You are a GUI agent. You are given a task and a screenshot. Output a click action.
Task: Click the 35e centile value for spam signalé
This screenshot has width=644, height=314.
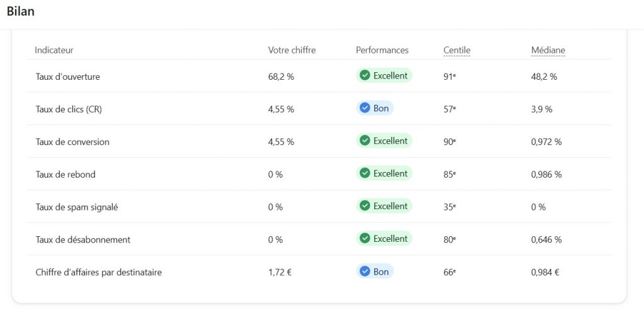coord(449,207)
